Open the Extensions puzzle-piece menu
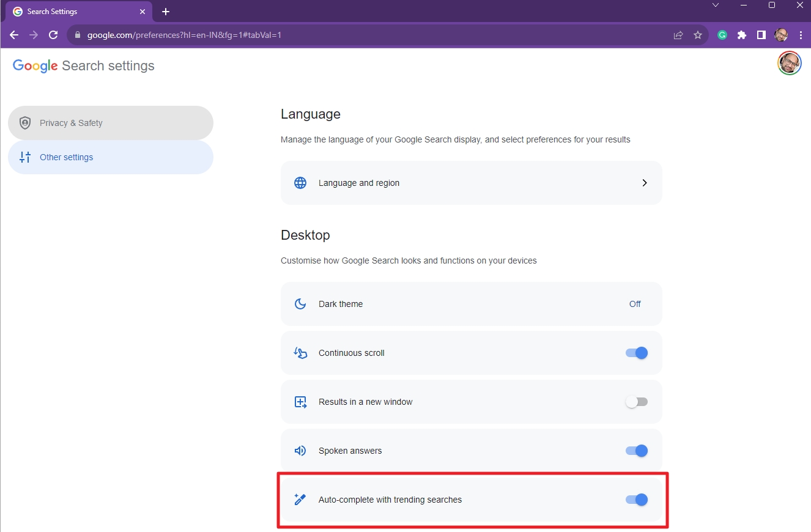 tap(742, 35)
